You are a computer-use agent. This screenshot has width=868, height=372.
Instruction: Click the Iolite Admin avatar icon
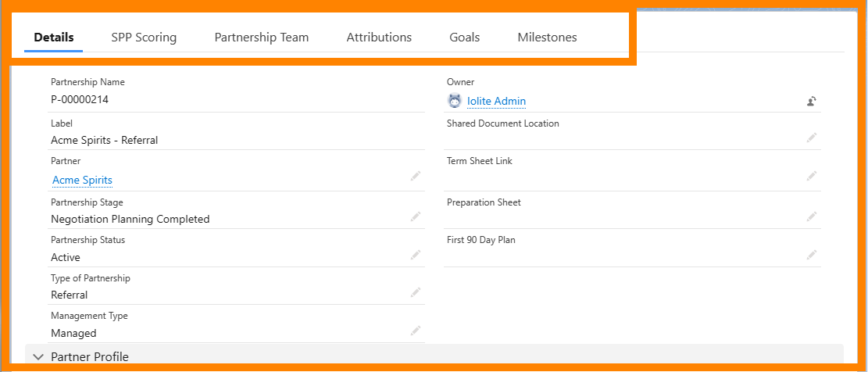pyautogui.click(x=455, y=101)
